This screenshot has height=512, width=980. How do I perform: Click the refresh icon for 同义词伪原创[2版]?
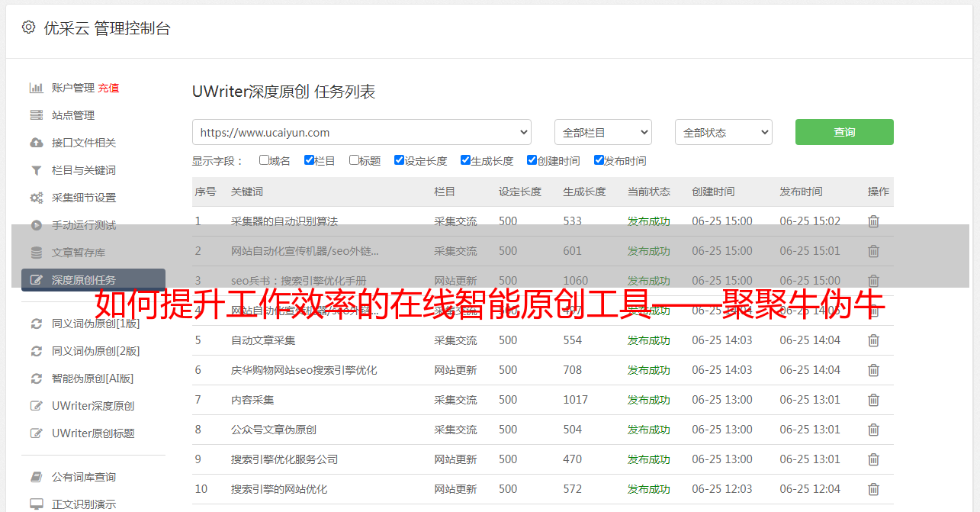(36, 351)
